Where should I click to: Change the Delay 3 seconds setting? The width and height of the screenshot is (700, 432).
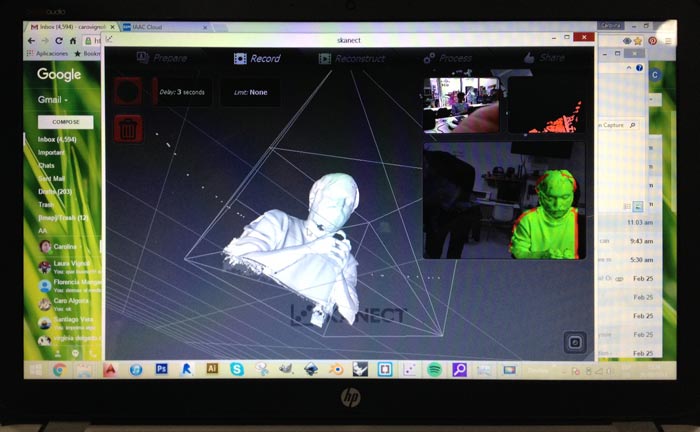tap(182, 92)
